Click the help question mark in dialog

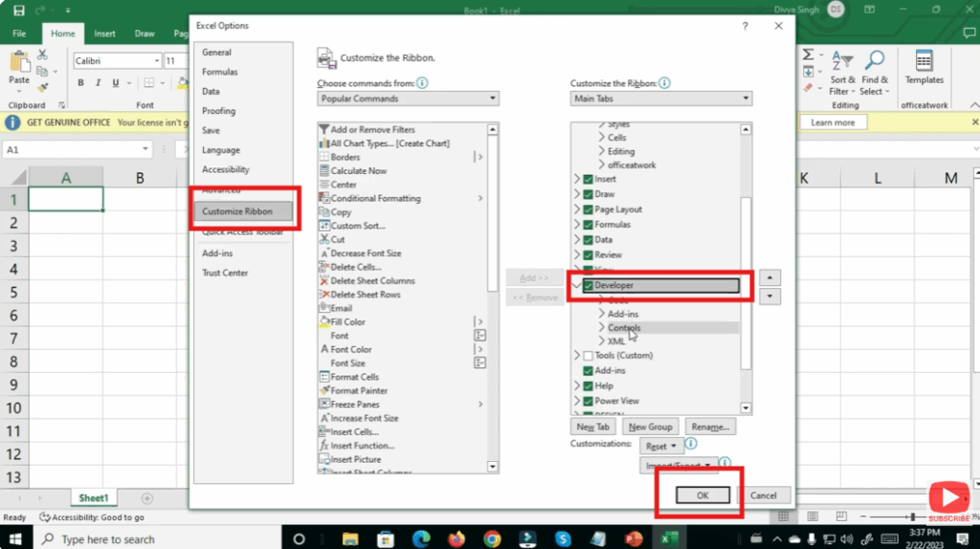coord(745,26)
